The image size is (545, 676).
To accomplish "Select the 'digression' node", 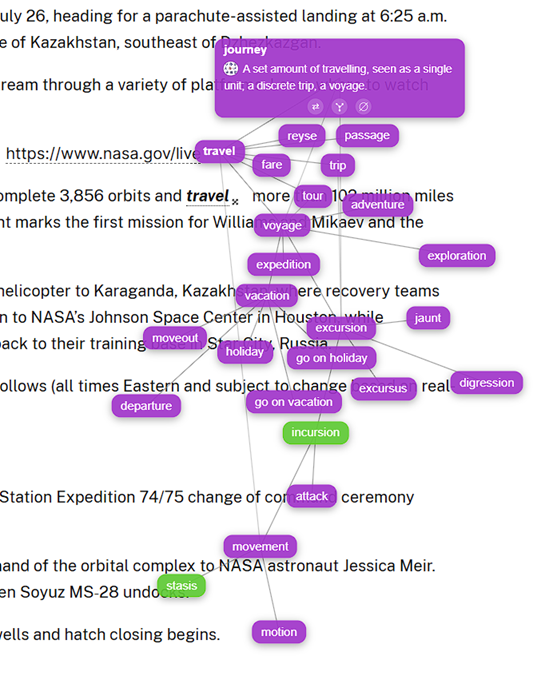I will click(487, 383).
